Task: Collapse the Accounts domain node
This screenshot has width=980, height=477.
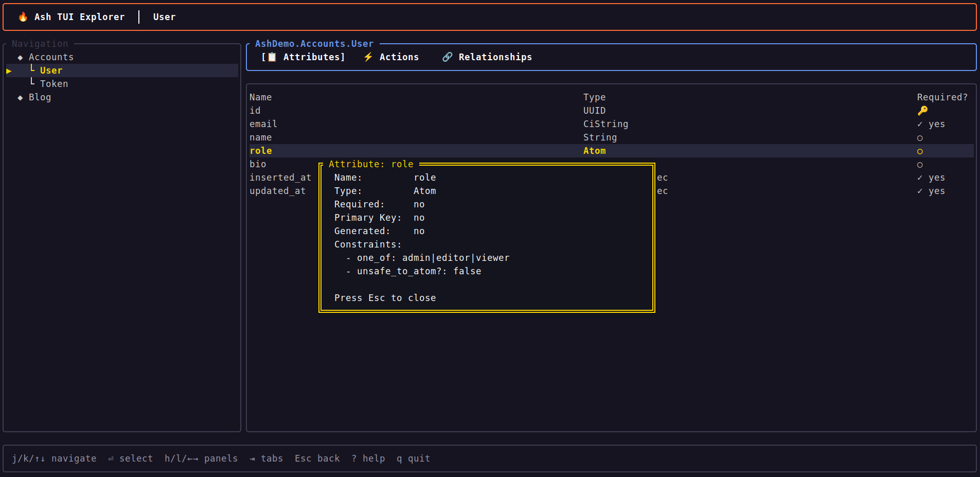Action: pyautogui.click(x=20, y=58)
